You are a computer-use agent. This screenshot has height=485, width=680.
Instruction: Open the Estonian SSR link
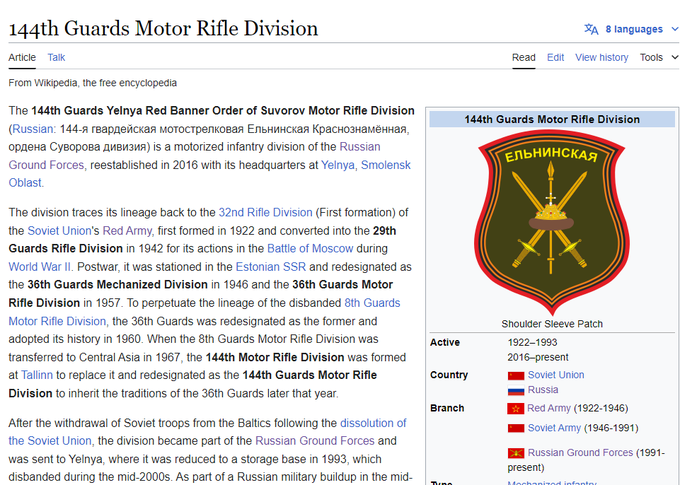pos(271,266)
